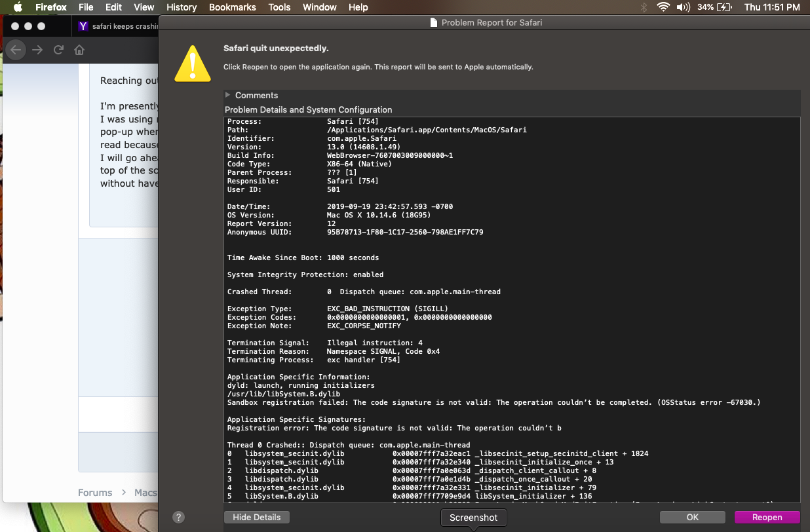Click the Path line of the report
This screenshot has height=532, width=810.
(377, 130)
